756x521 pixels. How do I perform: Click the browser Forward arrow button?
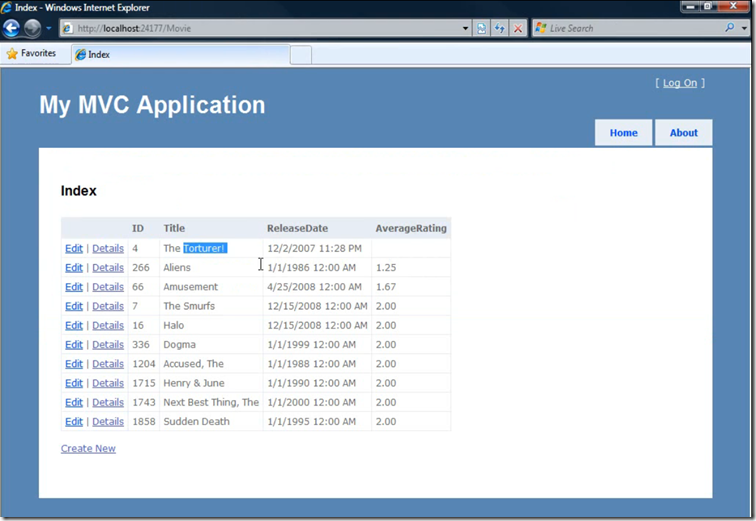(x=32, y=28)
